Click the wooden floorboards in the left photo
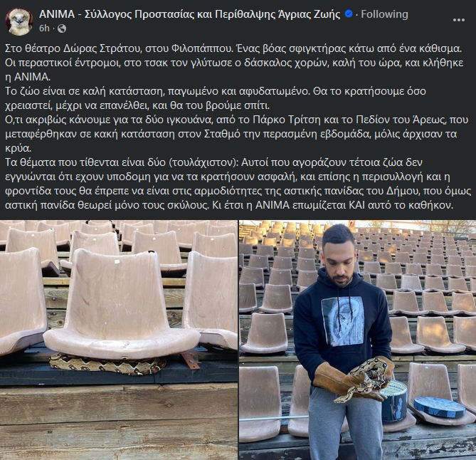 point(119,422)
